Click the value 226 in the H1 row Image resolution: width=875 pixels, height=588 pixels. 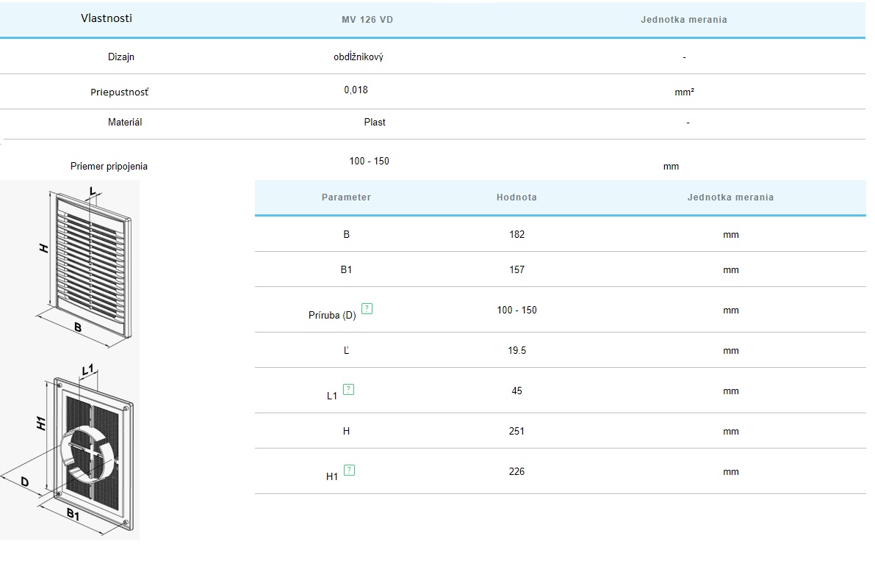coord(516,472)
